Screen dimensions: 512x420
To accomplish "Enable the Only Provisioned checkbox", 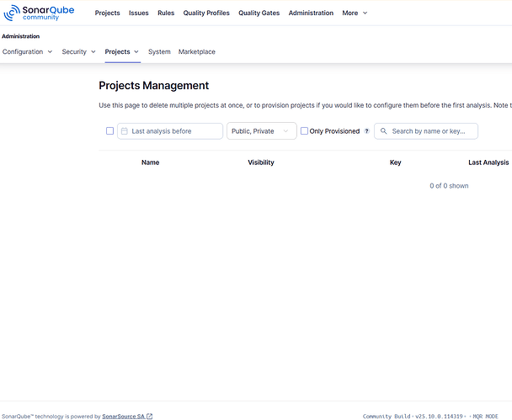I will [x=304, y=130].
